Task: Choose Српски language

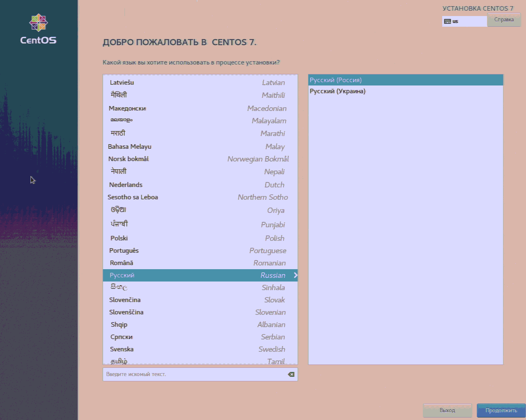Action: click(200, 337)
